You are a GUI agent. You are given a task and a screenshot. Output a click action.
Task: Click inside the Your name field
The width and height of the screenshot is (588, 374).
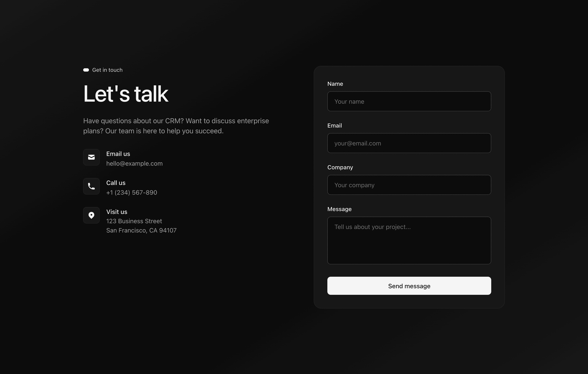click(409, 101)
